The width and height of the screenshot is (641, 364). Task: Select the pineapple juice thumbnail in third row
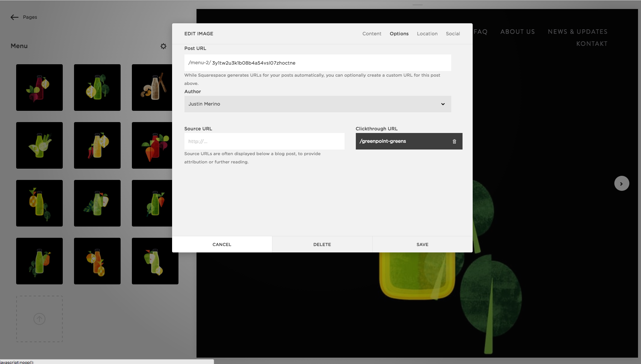pyautogui.click(x=39, y=203)
